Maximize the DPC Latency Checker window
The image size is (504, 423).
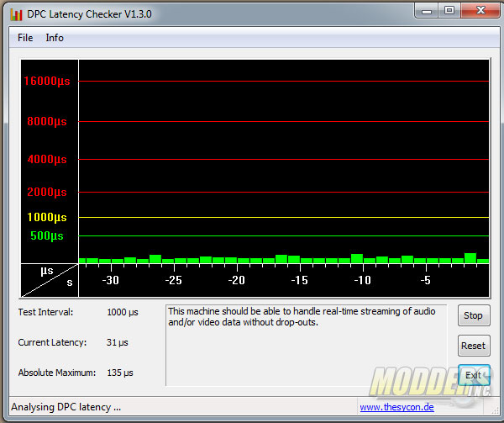449,11
